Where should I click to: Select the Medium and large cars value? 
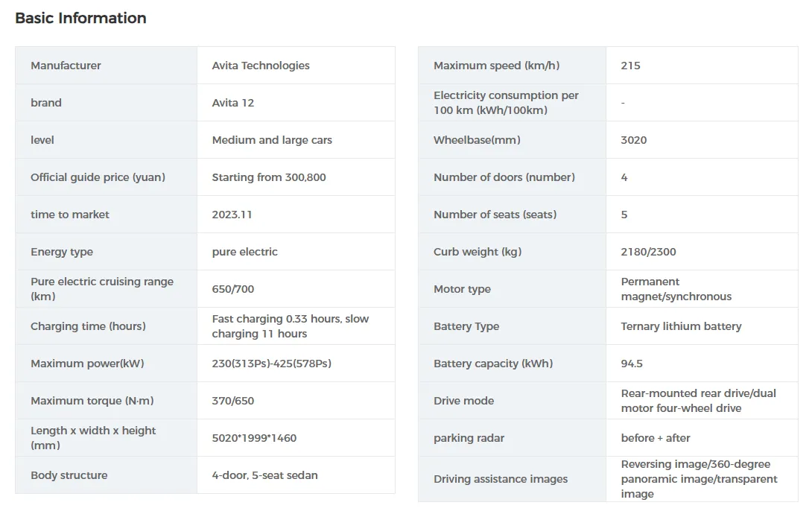(x=272, y=140)
